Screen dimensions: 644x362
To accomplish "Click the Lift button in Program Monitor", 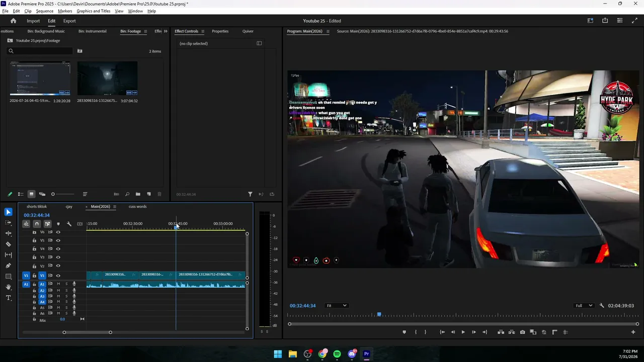I will click(501, 332).
